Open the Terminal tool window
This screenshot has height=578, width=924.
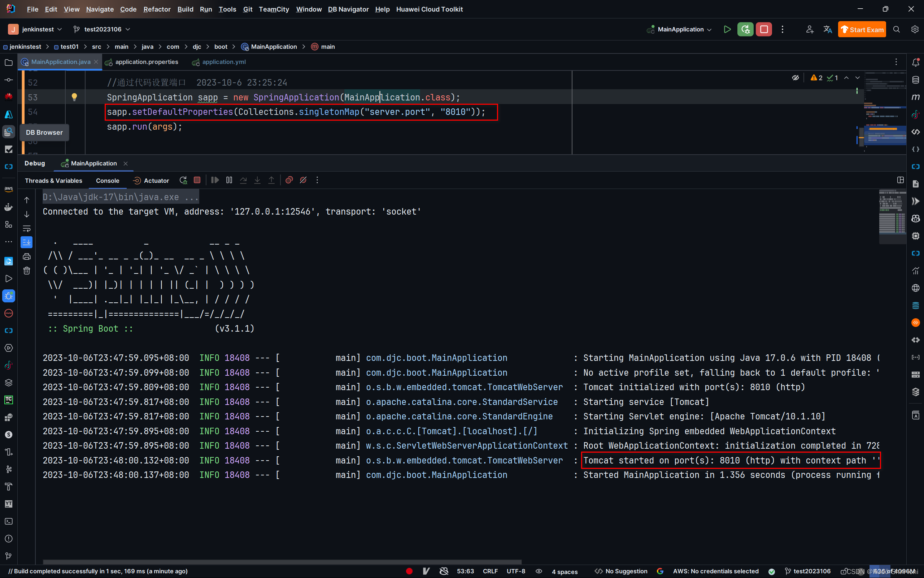click(x=8, y=521)
